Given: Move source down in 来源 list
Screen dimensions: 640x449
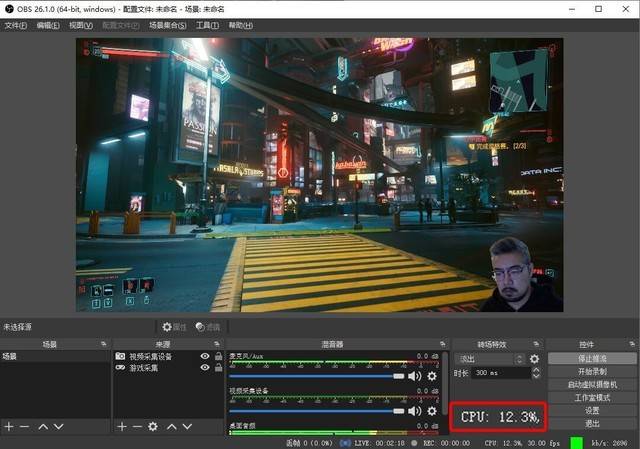Looking at the screenshot, I should (x=187, y=427).
